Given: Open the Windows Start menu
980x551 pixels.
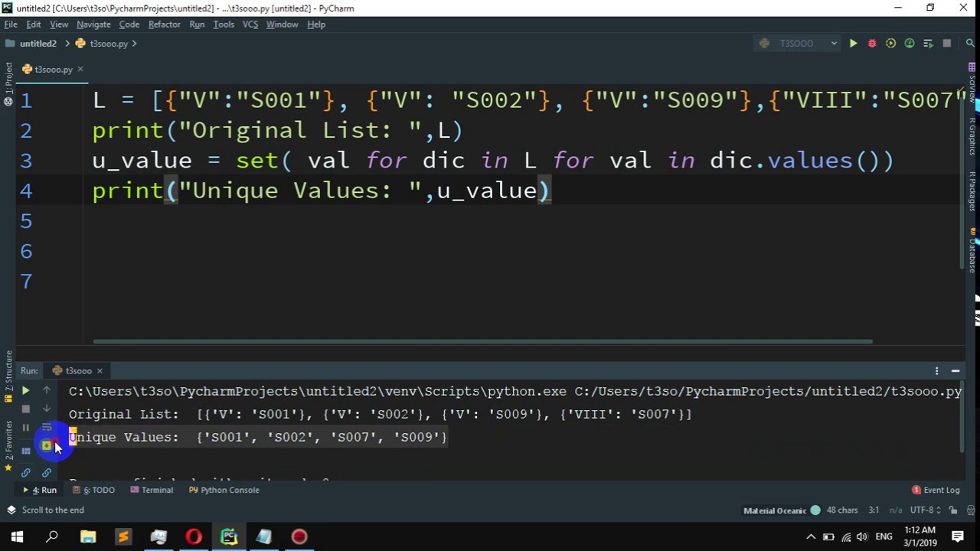Looking at the screenshot, I should point(17,536).
